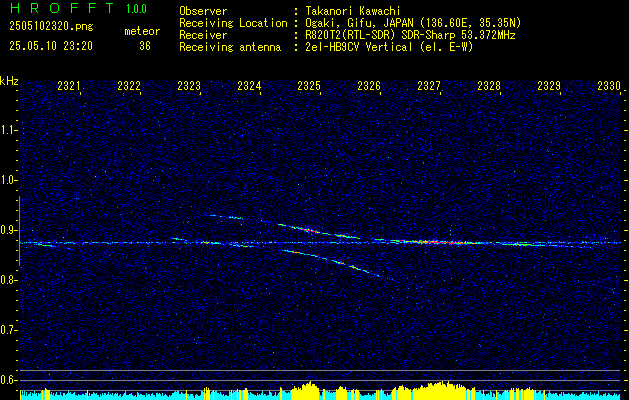Click the Observer field label
Screen dimensions: 629x400
point(203,11)
